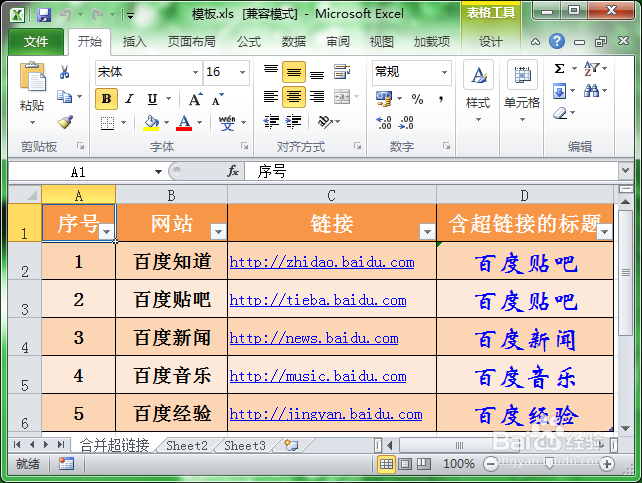Click the yellow fill color button
The height and width of the screenshot is (483, 642).
[151, 122]
